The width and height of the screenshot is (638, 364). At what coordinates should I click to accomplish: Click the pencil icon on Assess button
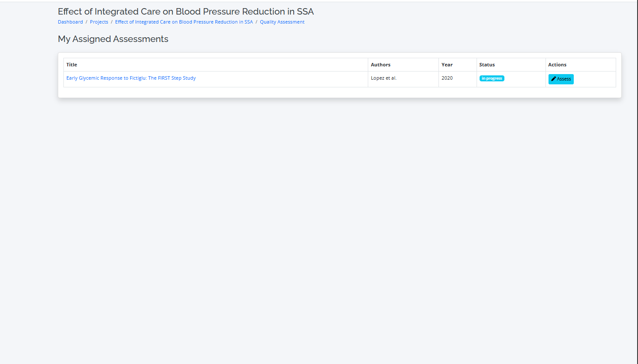pos(554,79)
